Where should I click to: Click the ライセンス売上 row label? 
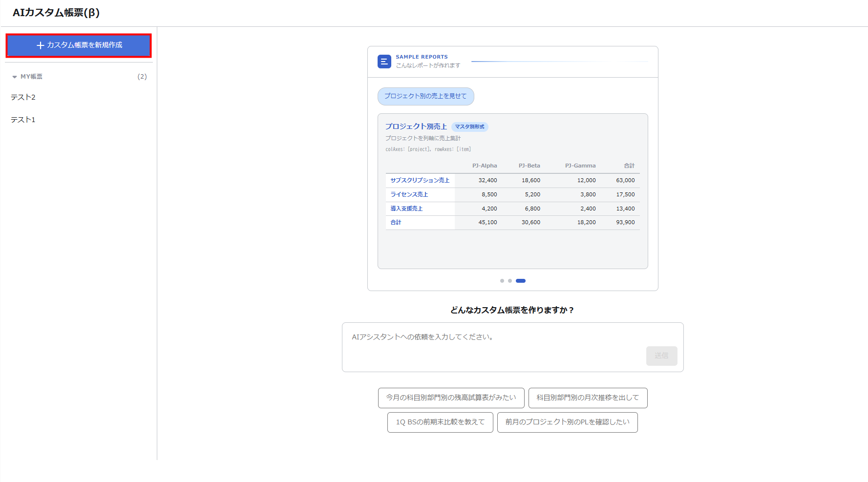pyautogui.click(x=409, y=194)
